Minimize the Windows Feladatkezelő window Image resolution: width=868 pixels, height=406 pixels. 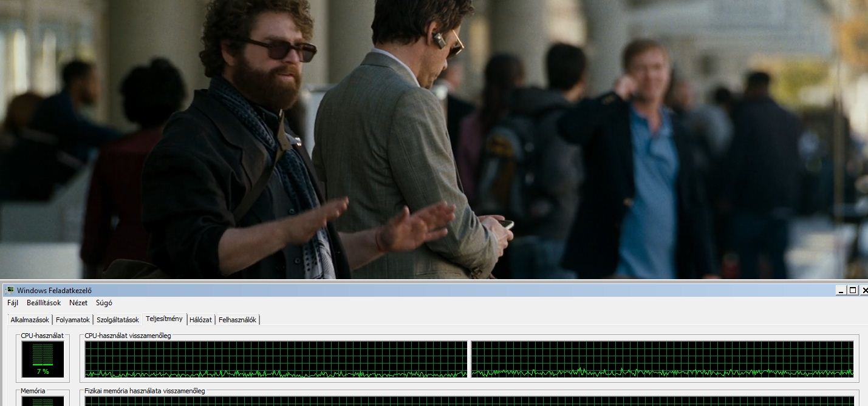pos(841,290)
